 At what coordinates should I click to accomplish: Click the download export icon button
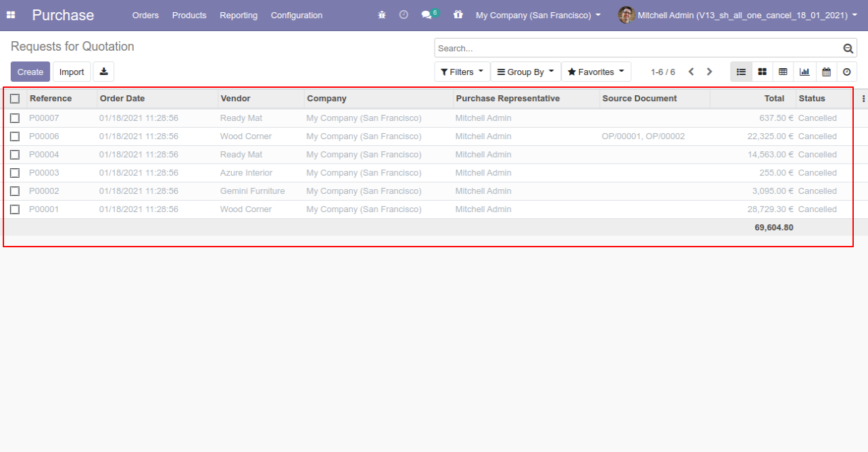click(x=103, y=72)
